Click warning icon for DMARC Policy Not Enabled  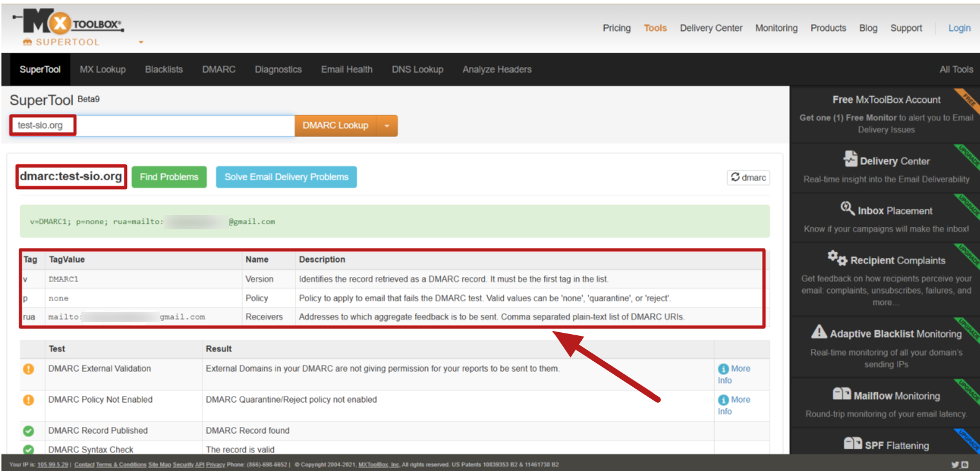pyautogui.click(x=28, y=400)
